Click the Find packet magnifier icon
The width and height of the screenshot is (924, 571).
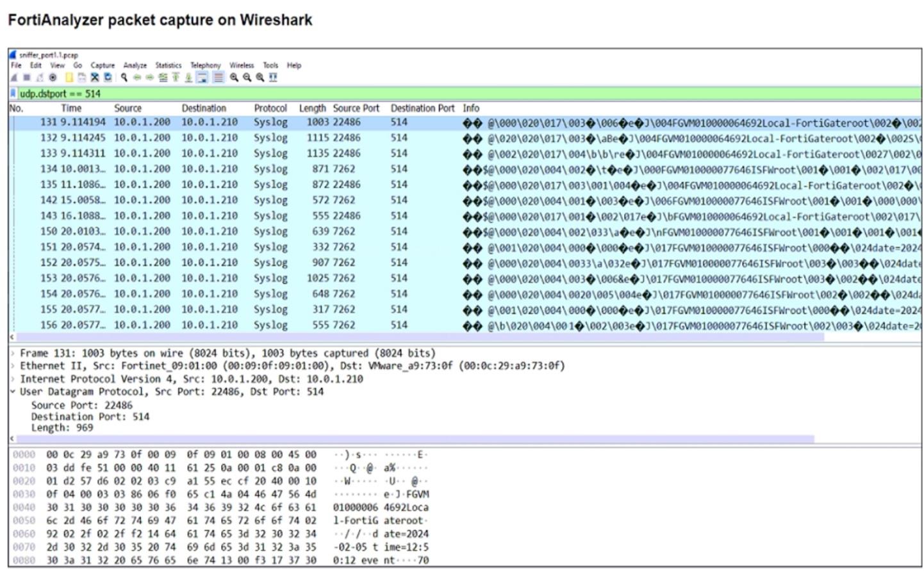[x=124, y=78]
